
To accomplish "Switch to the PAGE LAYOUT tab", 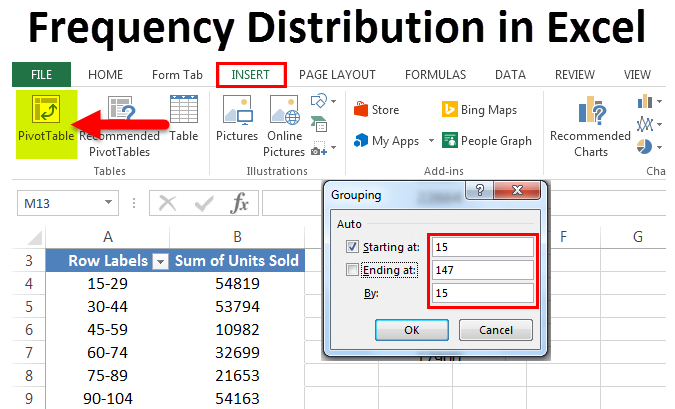I will click(337, 75).
